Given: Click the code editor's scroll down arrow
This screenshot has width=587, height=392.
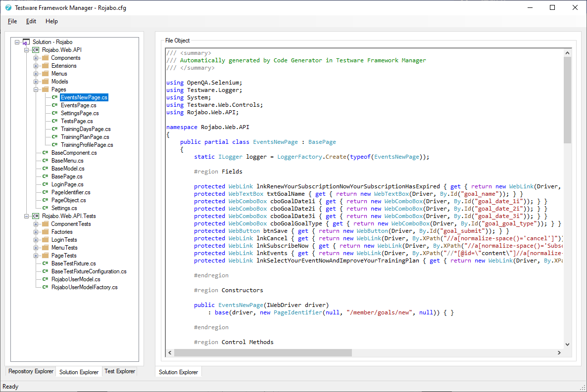Looking at the screenshot, I should coord(567,345).
